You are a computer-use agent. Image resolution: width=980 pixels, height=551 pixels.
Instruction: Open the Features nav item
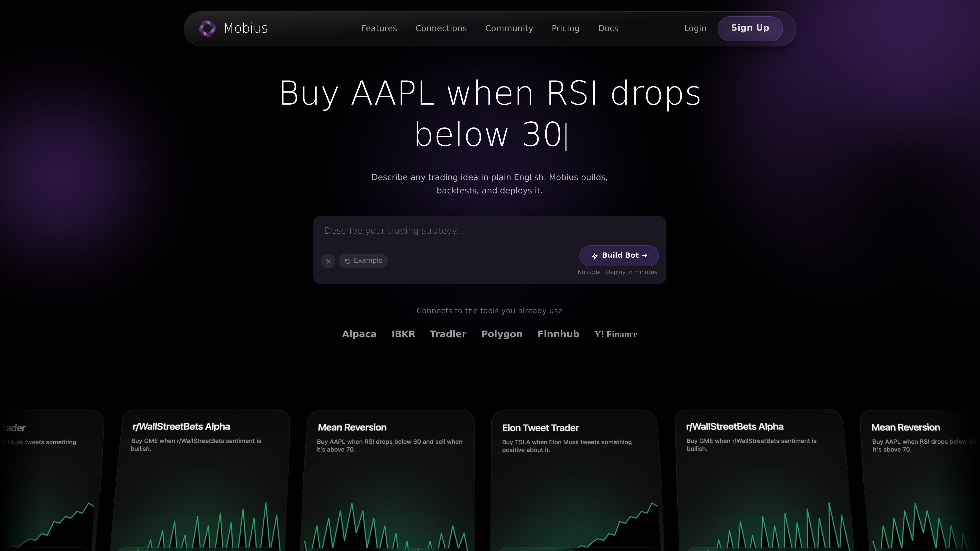[379, 29]
